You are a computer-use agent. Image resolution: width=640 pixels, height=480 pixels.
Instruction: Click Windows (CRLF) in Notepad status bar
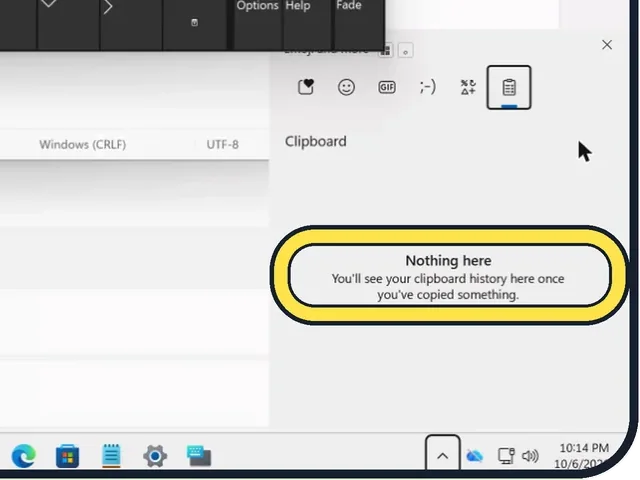point(82,144)
